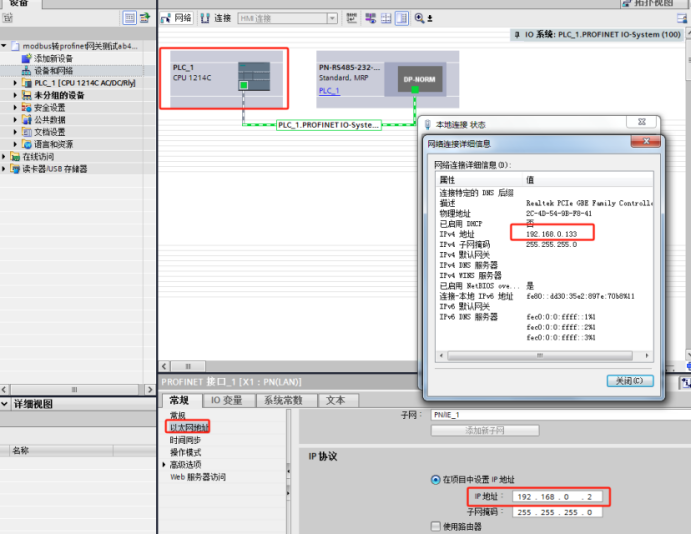Click the 读卡器/USB 存储器 icon
The image size is (692, 535).
[x=15, y=169]
